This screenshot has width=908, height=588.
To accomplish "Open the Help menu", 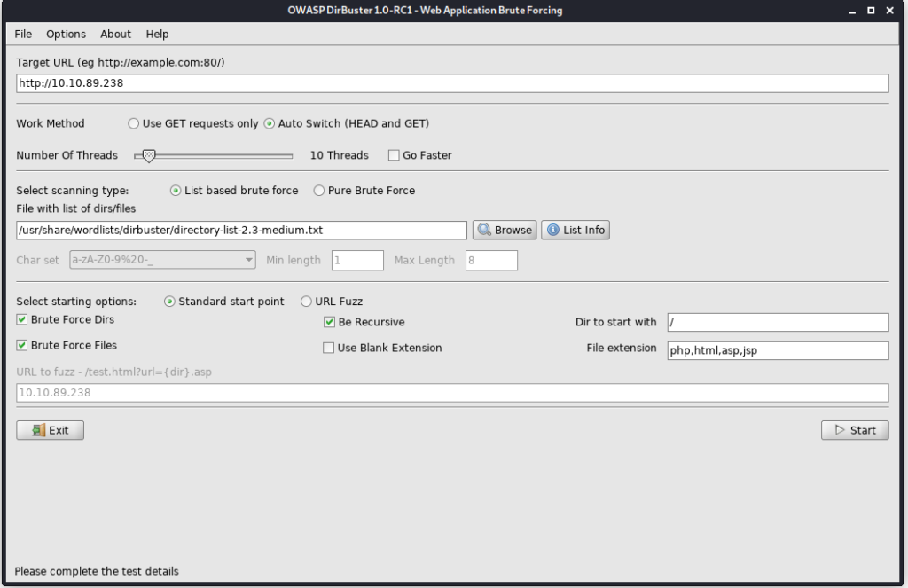I will pyautogui.click(x=157, y=34).
